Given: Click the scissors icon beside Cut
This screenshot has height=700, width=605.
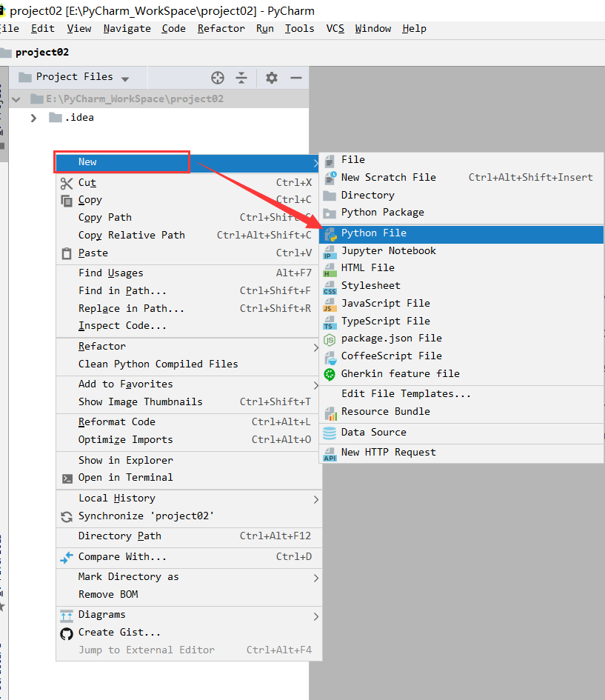Looking at the screenshot, I should coord(67,183).
